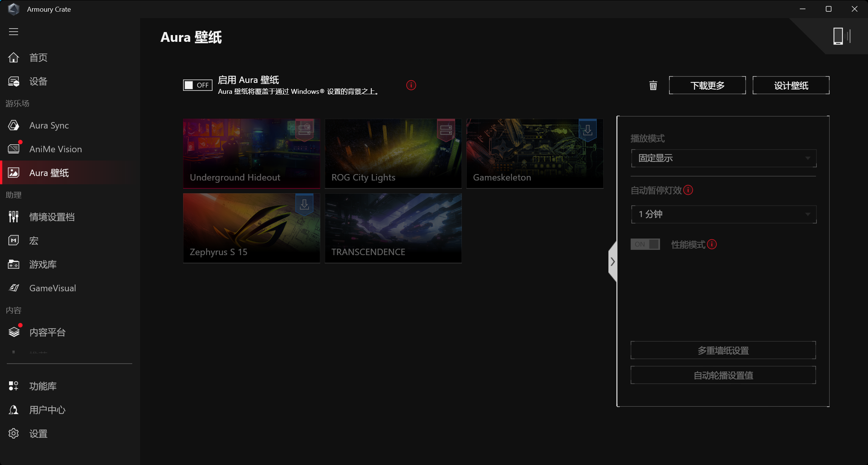This screenshot has height=465, width=868.
Task: Select Gameskeleton wallpaper thumbnail
Action: pyautogui.click(x=535, y=153)
